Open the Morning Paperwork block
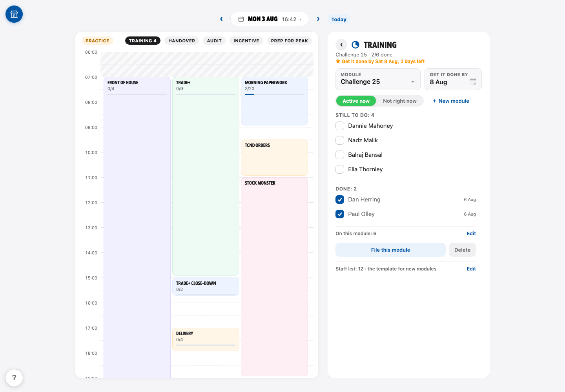The width and height of the screenshot is (565, 392). coord(274,101)
